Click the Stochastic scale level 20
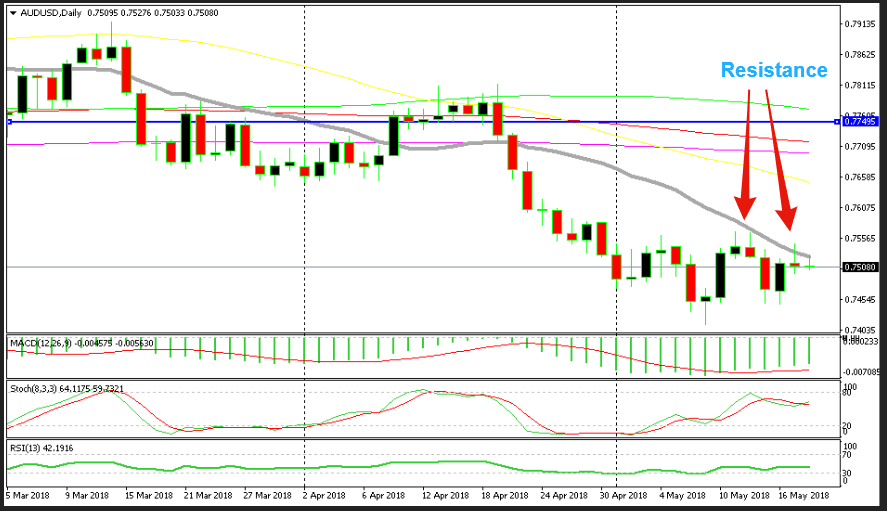 (847, 426)
